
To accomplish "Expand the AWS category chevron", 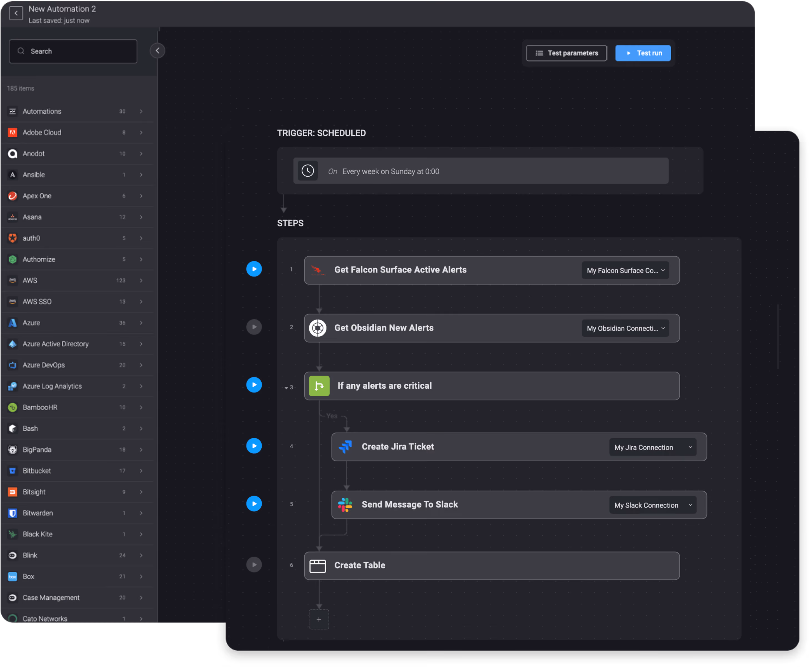I will [x=141, y=281].
